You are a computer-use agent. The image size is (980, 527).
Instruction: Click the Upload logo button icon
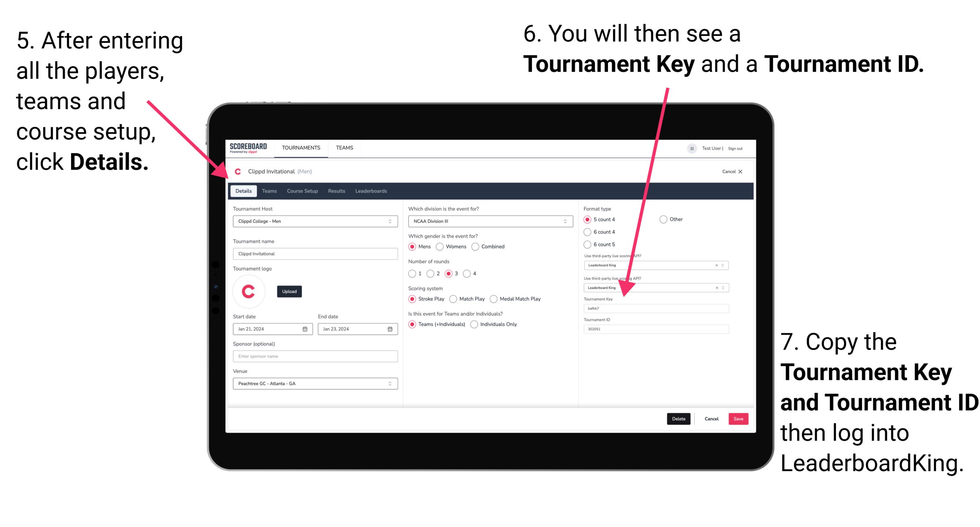[x=290, y=292]
